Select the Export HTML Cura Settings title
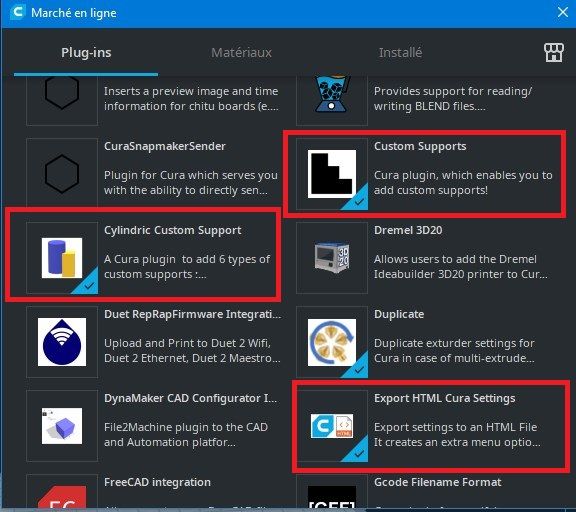This screenshot has width=576, height=512. [x=444, y=399]
